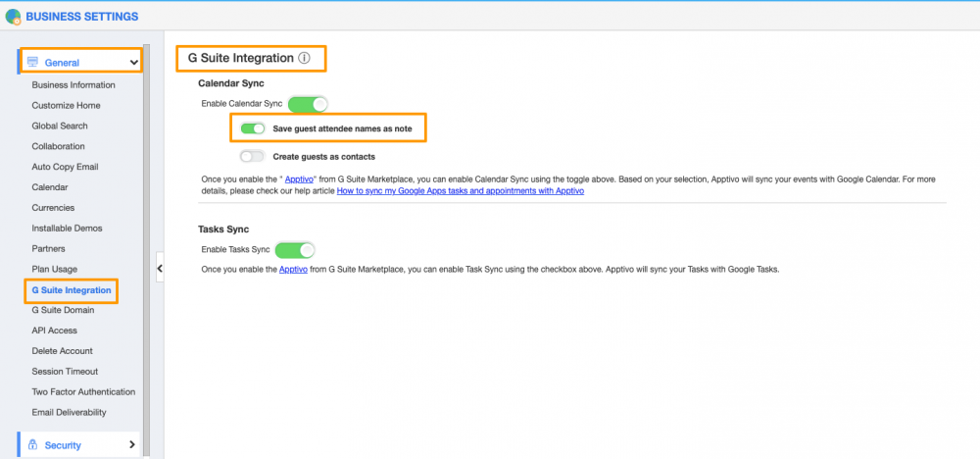Open Business Information settings
The width and height of the screenshot is (980, 459).
73,85
